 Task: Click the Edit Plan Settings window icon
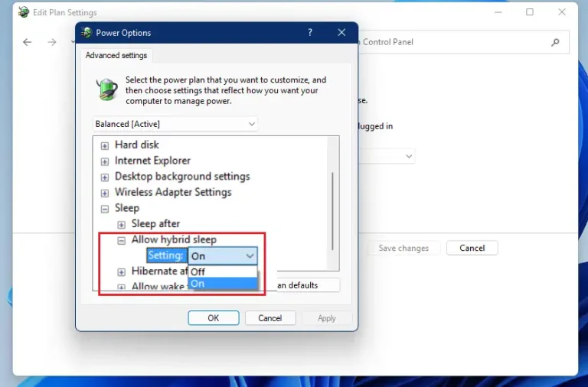24,12
